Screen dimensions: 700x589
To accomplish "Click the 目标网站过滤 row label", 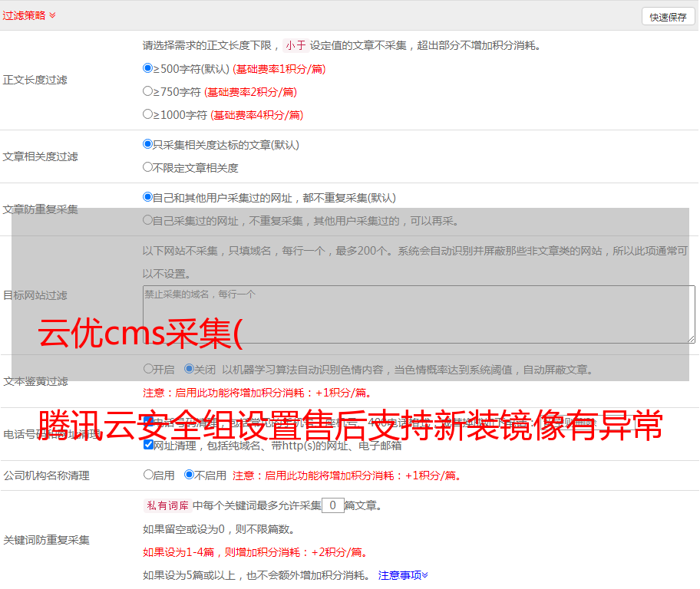I will point(35,295).
